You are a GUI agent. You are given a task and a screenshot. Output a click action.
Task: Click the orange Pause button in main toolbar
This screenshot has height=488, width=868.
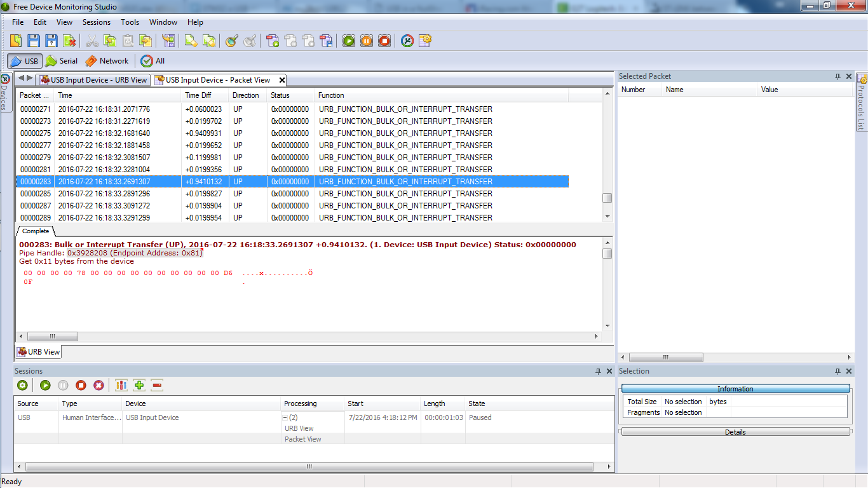(367, 41)
